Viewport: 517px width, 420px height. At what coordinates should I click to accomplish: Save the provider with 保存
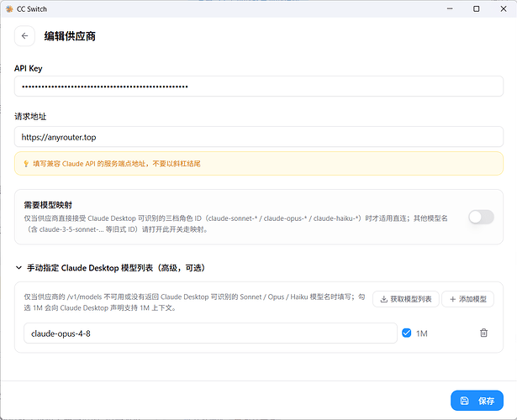coord(477,401)
